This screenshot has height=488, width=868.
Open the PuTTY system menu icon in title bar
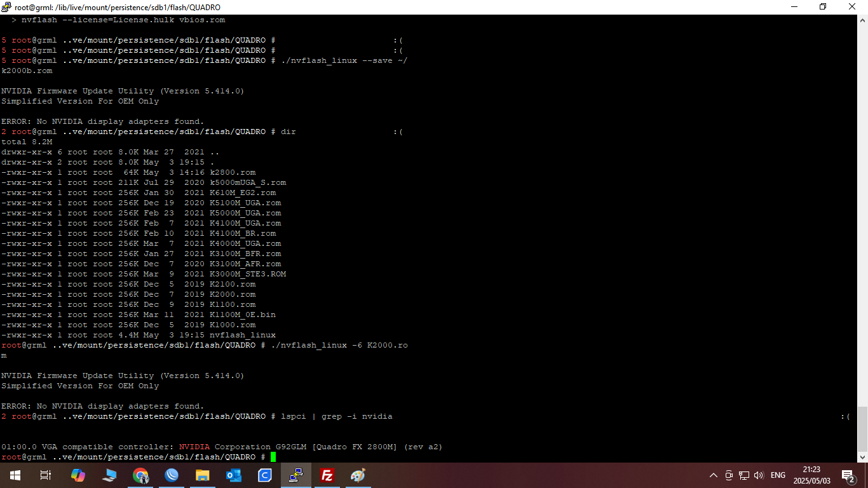pos(6,7)
